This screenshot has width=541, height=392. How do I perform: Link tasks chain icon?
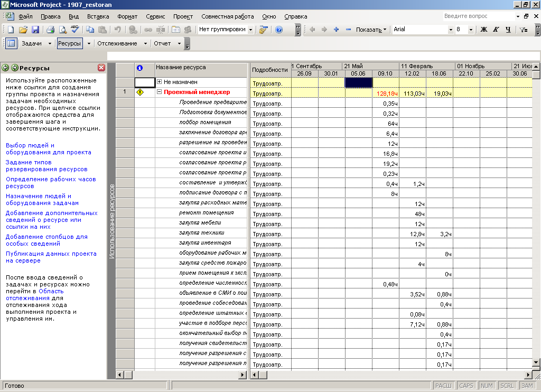(148, 30)
